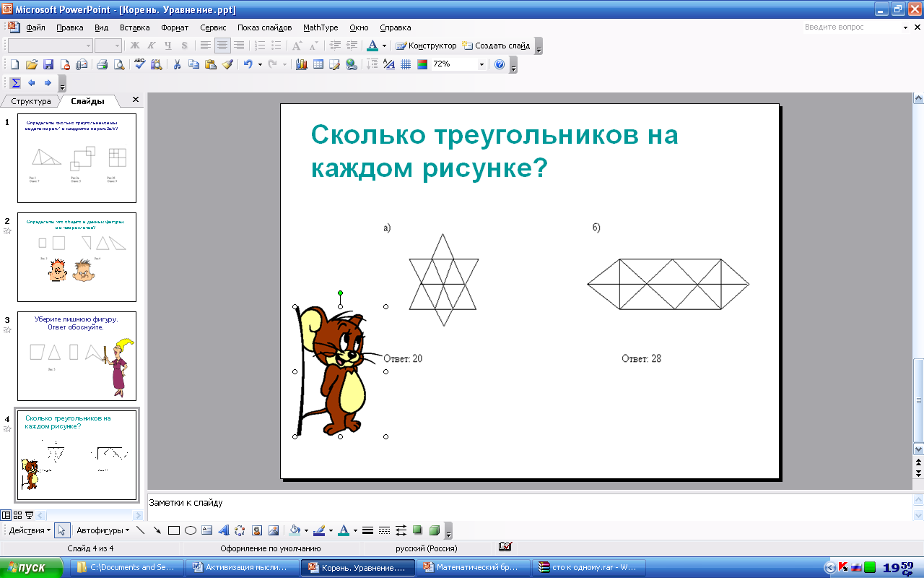
Task: Apply fill color paint bucket
Action: pos(295,530)
